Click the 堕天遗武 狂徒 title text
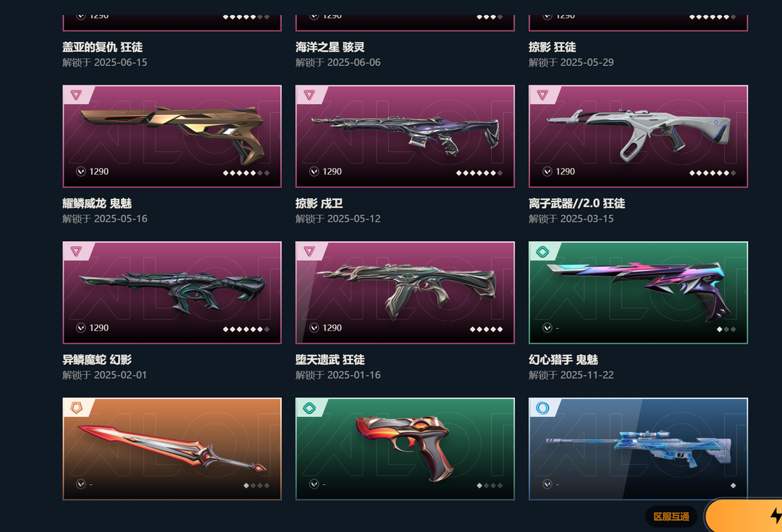The width and height of the screenshot is (782, 532). [x=330, y=360]
